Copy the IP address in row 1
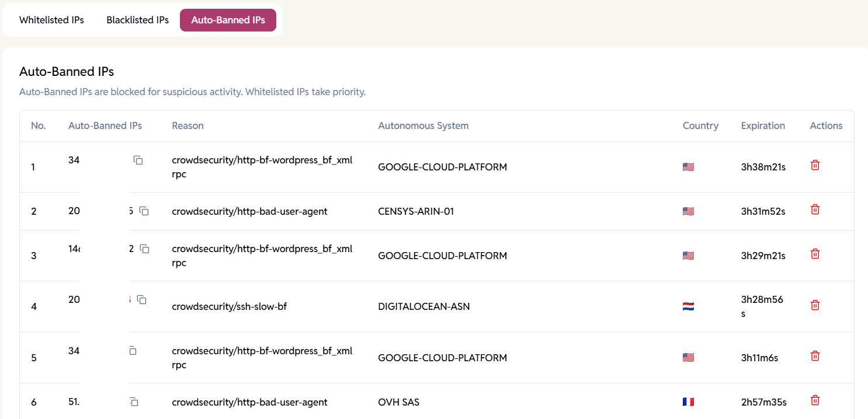This screenshot has height=419, width=868. point(138,160)
